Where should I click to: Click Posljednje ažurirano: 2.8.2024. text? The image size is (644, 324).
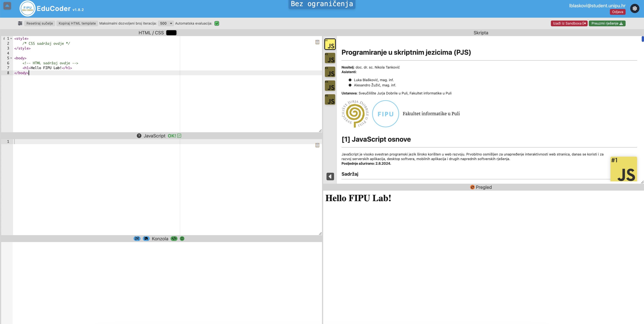coord(366,164)
